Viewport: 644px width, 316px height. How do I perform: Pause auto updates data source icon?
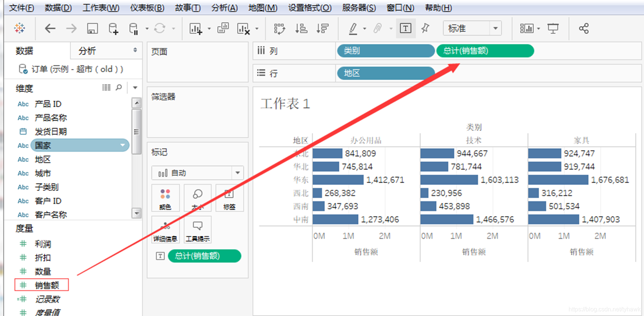[133, 28]
